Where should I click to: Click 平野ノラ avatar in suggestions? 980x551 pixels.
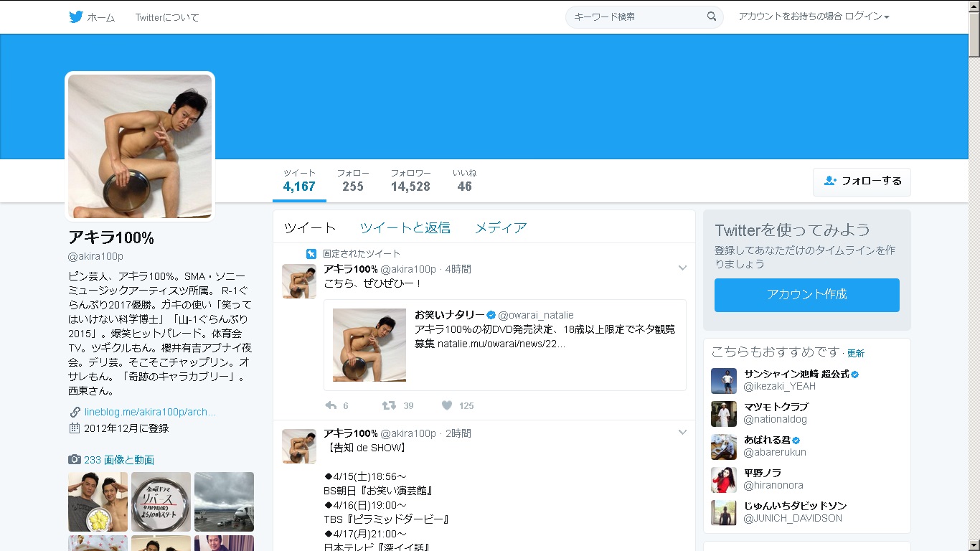(x=724, y=480)
